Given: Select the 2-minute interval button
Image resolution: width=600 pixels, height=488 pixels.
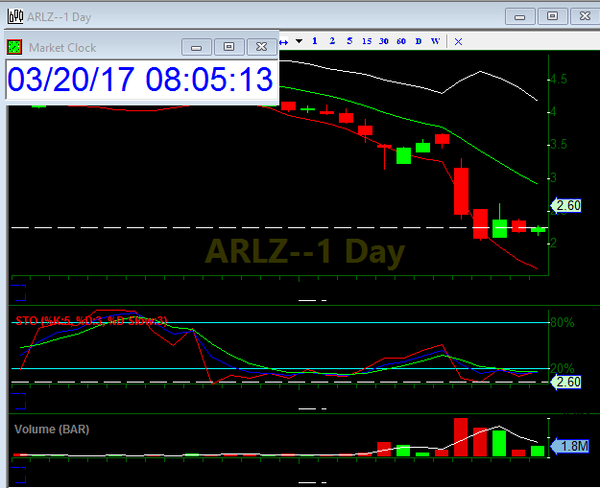Looking at the screenshot, I should [x=331, y=41].
